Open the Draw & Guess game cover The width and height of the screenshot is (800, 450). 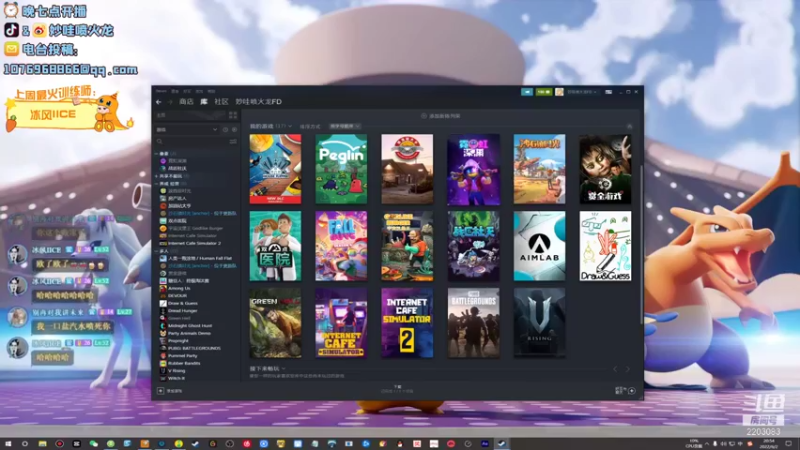tap(605, 246)
